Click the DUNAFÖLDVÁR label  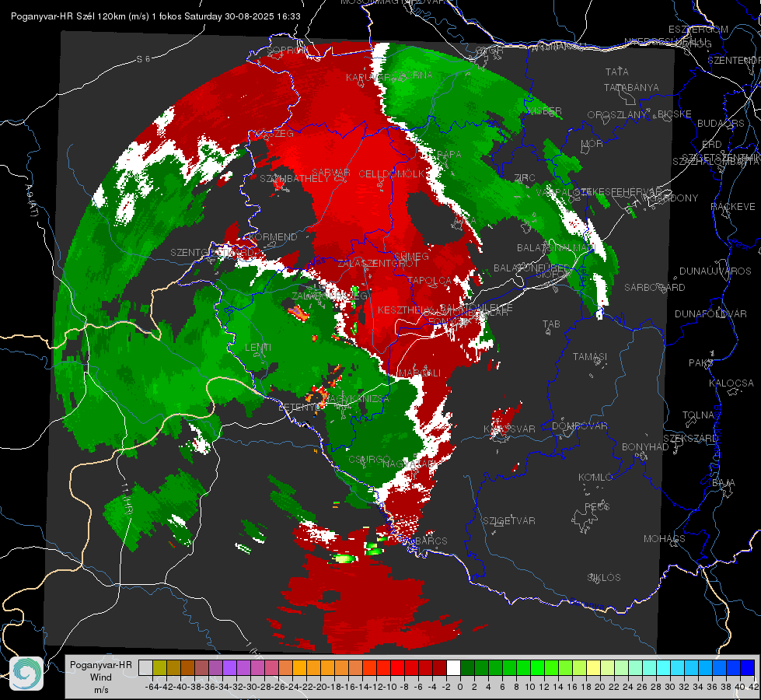[x=710, y=313]
